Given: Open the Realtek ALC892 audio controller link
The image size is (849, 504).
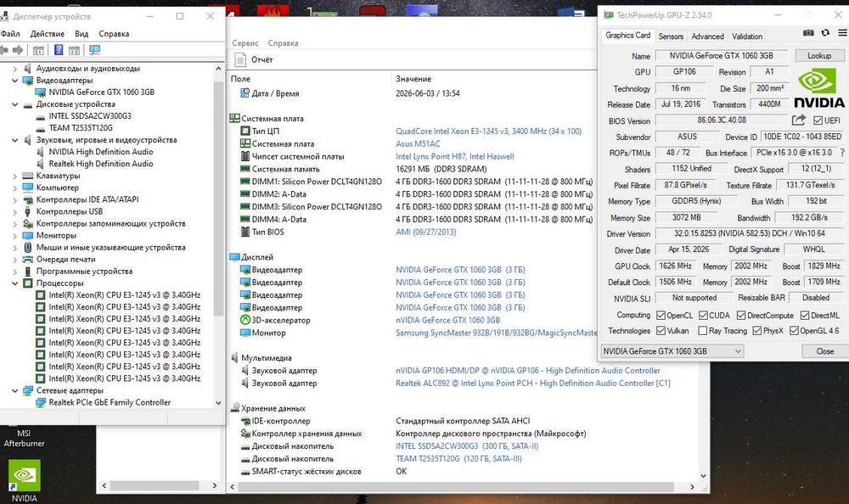Looking at the screenshot, I should coord(533,383).
